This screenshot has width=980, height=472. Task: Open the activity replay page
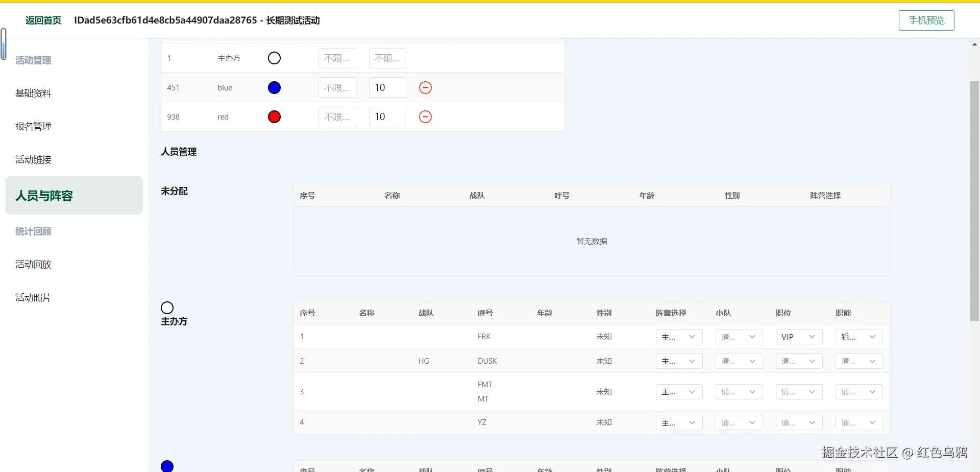[x=33, y=265]
